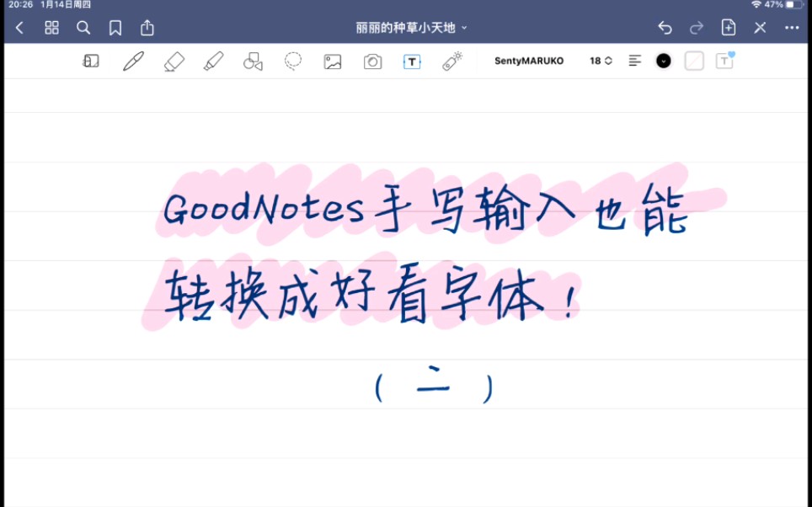Tap the Wi-Fi status indicator
Screen dimensions: 812x507
756,5
